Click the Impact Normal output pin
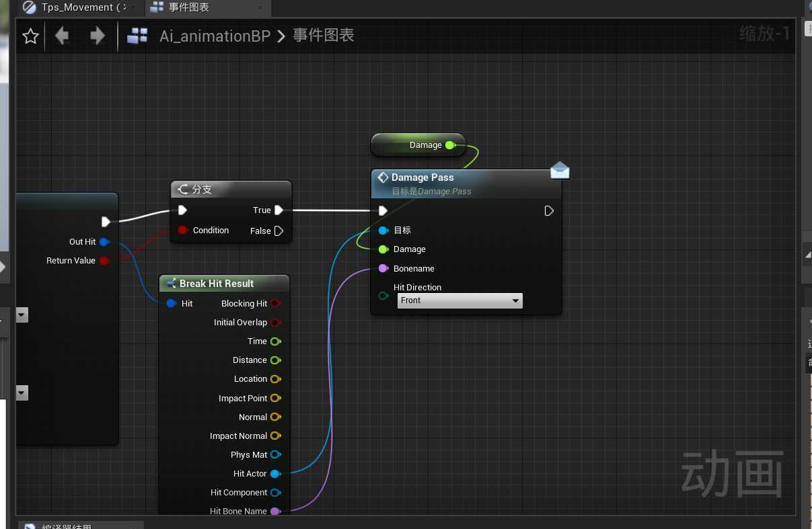This screenshot has height=529, width=812. pos(275,436)
